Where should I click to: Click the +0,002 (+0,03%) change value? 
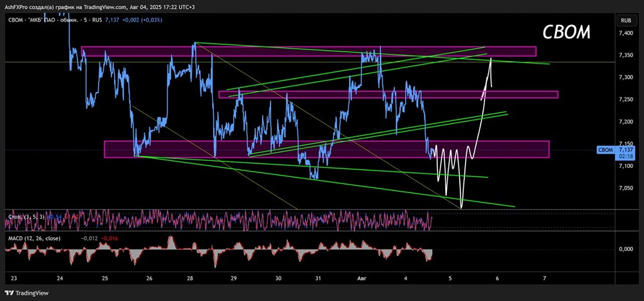coord(142,20)
